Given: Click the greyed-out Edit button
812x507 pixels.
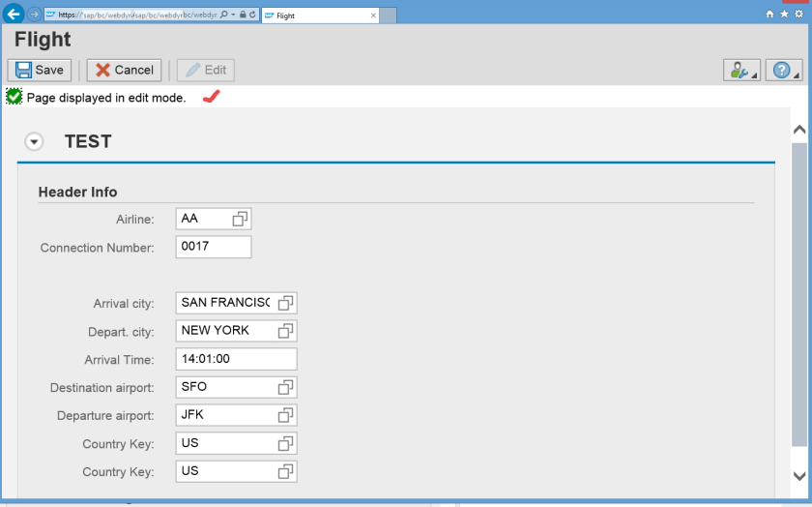Looking at the screenshot, I should (x=206, y=70).
